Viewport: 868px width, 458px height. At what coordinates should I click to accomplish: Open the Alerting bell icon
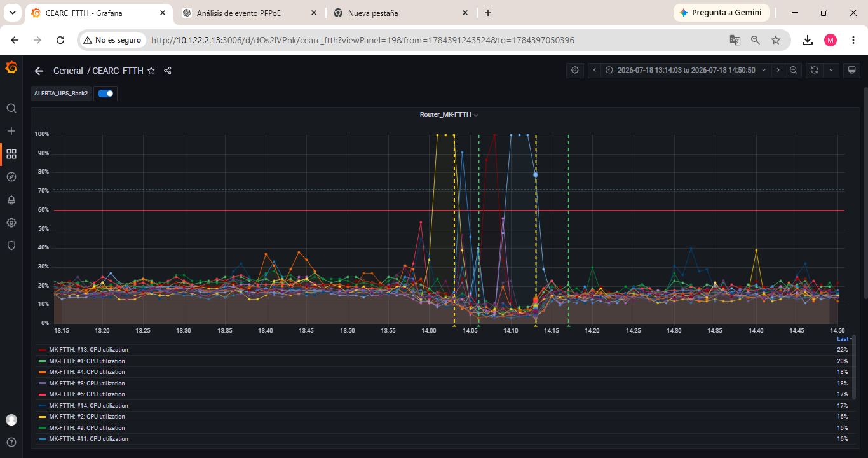click(x=11, y=200)
